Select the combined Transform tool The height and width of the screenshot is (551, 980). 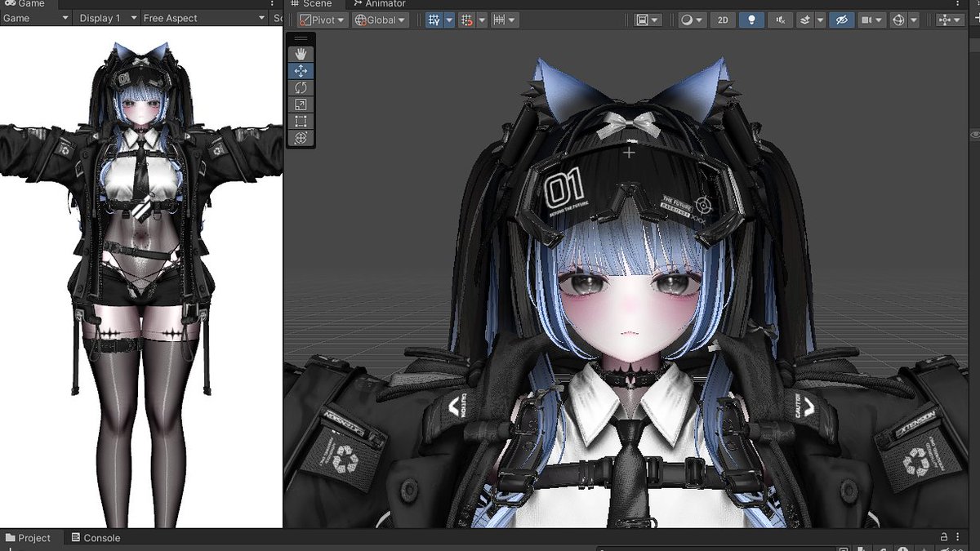[301, 138]
